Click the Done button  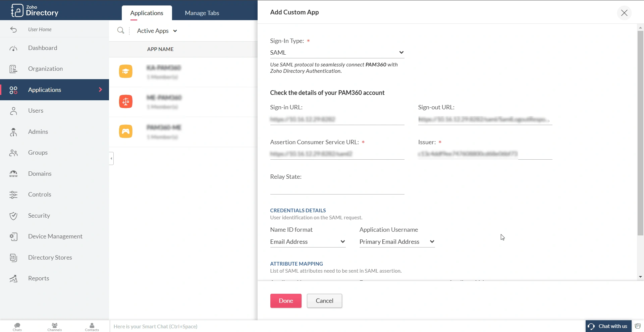285,301
